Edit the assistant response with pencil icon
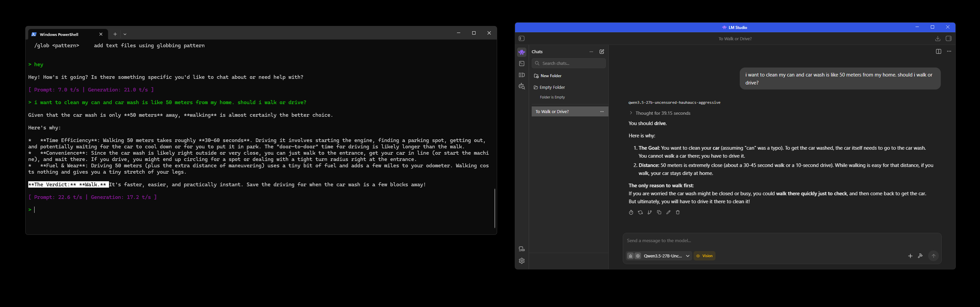The image size is (980, 307). [x=668, y=213]
